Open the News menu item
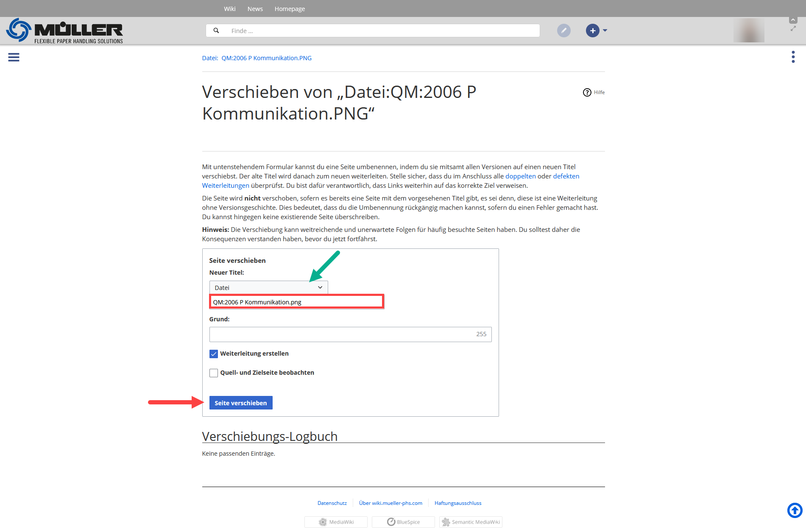This screenshot has height=532, width=806. click(255, 9)
